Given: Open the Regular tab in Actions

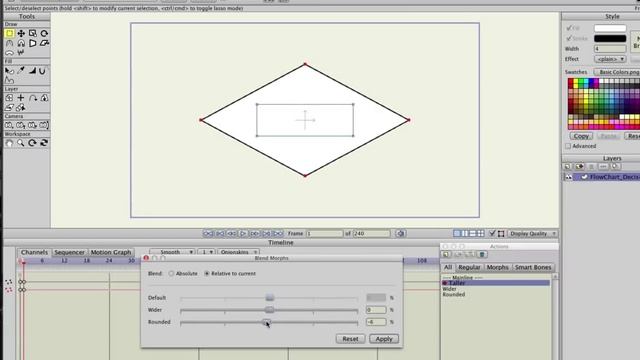Looking at the screenshot, I should pyautogui.click(x=469, y=267).
